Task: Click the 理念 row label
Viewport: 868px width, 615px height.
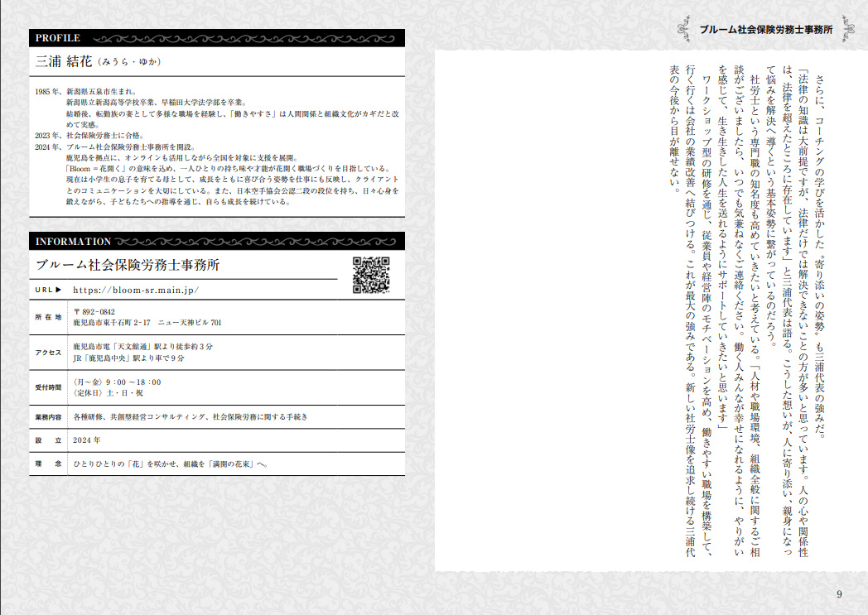Action: pyautogui.click(x=49, y=464)
